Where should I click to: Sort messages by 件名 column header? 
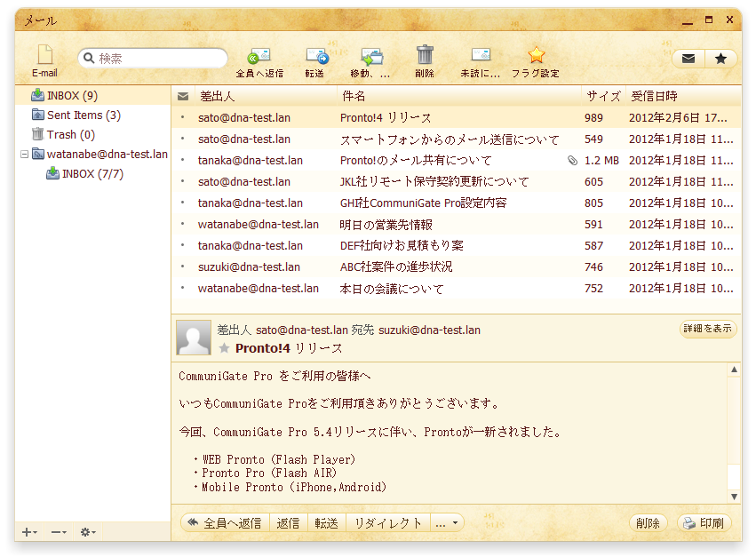(x=459, y=97)
